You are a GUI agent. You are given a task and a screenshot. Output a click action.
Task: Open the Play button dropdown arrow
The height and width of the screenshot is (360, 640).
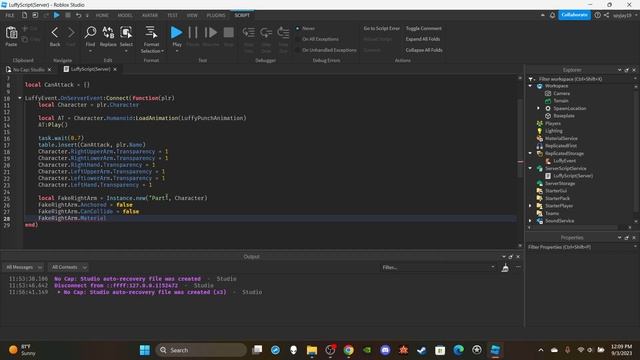(177, 51)
